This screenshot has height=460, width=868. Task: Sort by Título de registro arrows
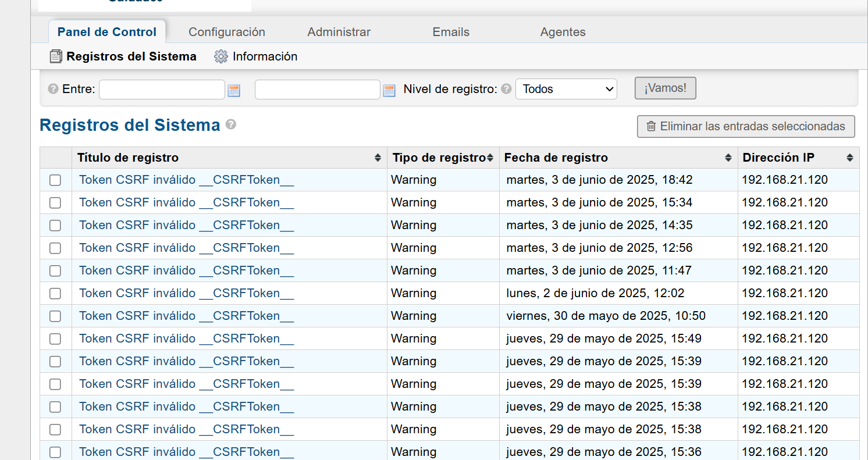click(x=378, y=158)
